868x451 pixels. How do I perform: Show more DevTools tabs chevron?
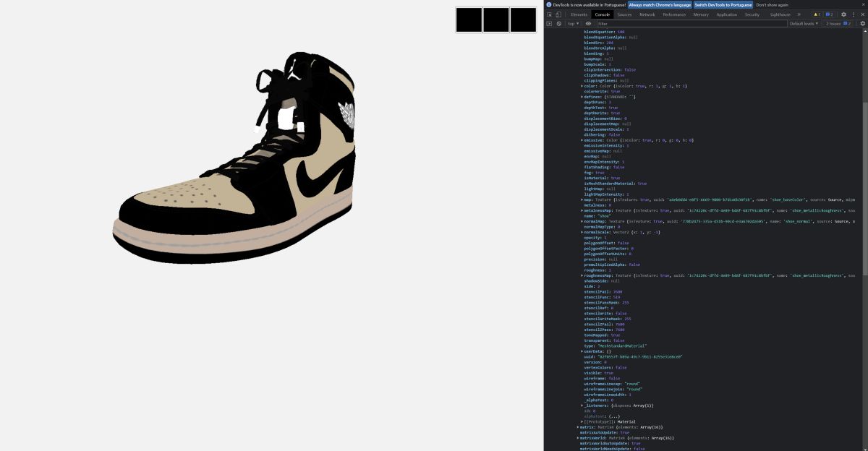click(799, 14)
